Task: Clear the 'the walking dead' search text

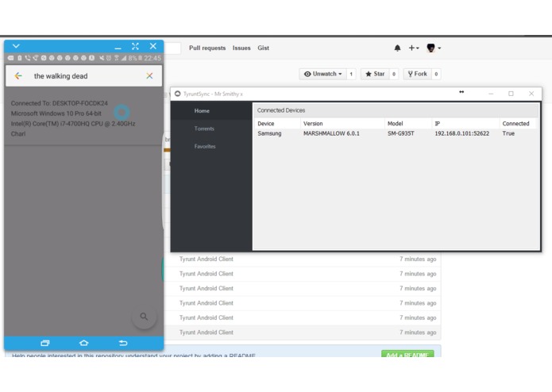Action: click(x=149, y=76)
